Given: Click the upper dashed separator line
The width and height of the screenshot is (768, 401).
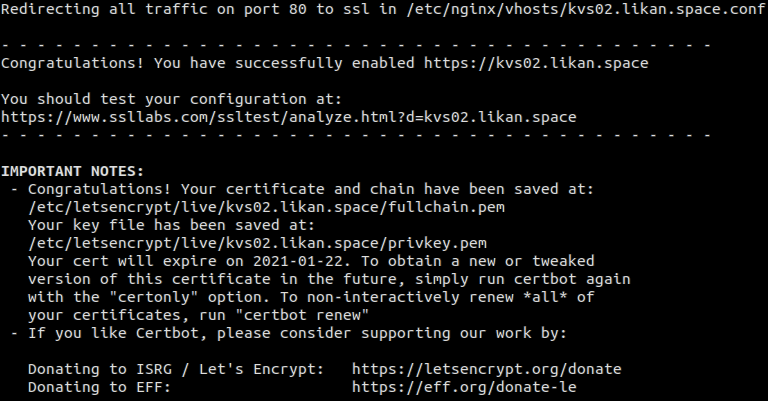Looking at the screenshot, I should pyautogui.click(x=356, y=45).
